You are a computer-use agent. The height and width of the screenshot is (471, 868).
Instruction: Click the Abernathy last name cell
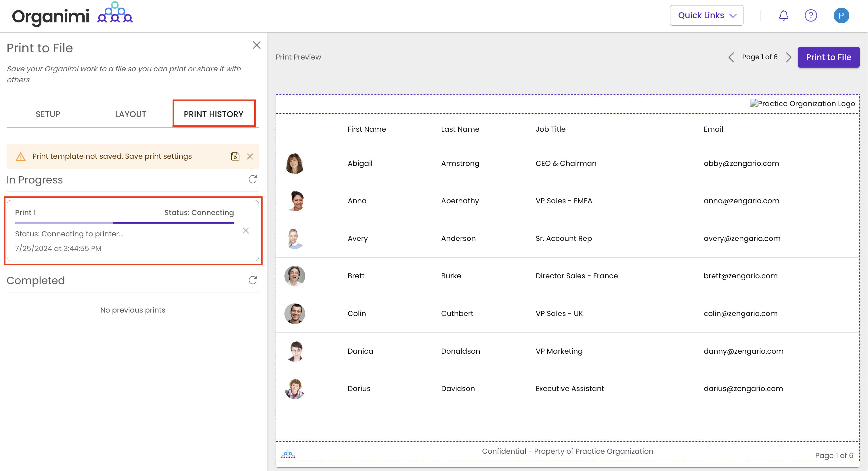click(x=460, y=201)
